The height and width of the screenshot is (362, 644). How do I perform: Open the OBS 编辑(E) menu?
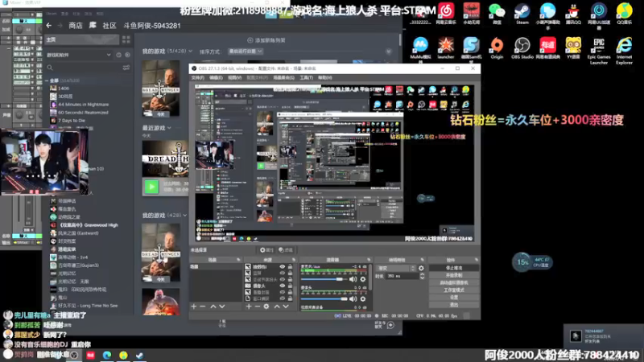click(216, 77)
